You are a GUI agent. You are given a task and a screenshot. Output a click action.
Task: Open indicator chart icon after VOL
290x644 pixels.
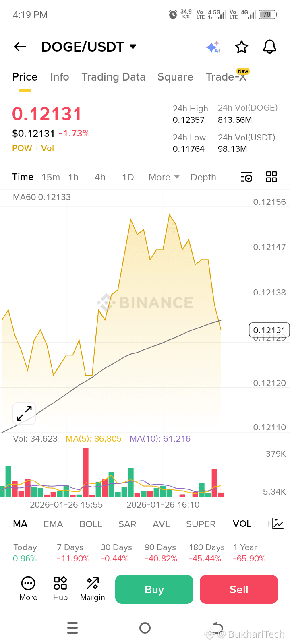pyautogui.click(x=278, y=524)
